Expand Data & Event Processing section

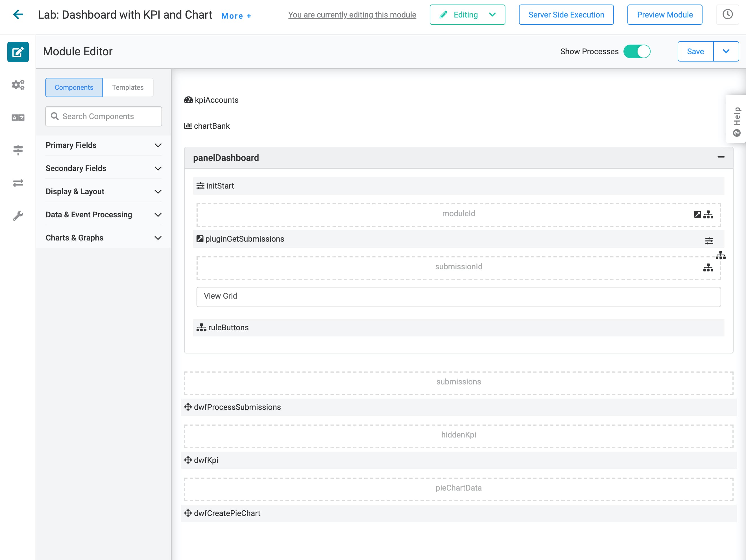point(104,215)
